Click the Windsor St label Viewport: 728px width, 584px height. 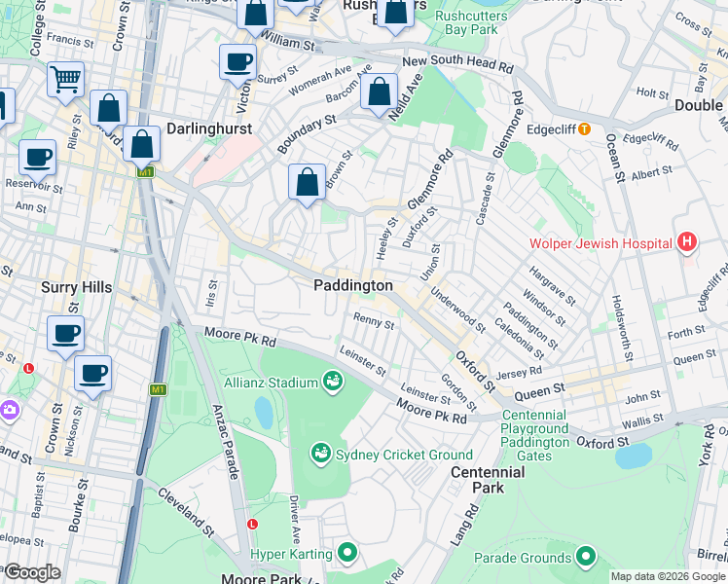544,308
